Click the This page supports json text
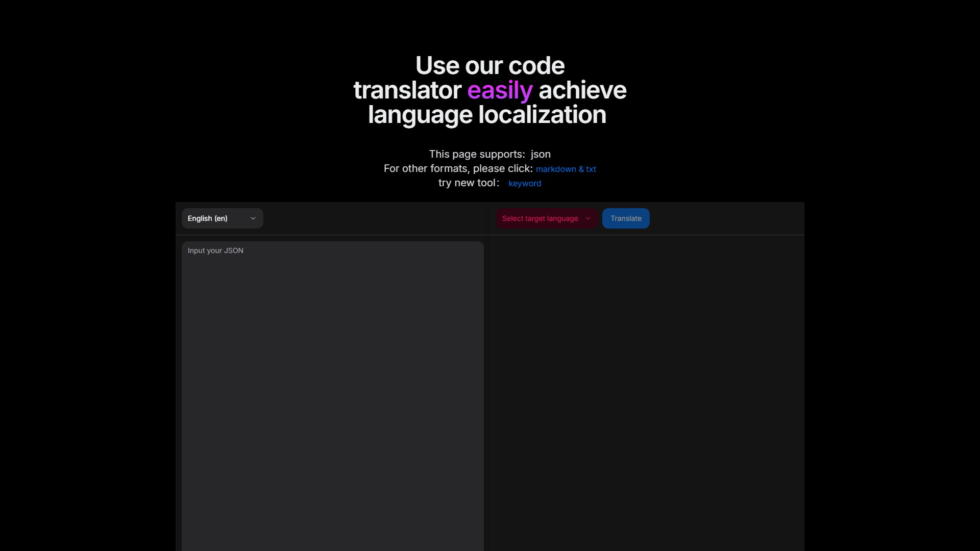The width and height of the screenshot is (980, 551). (x=477, y=154)
